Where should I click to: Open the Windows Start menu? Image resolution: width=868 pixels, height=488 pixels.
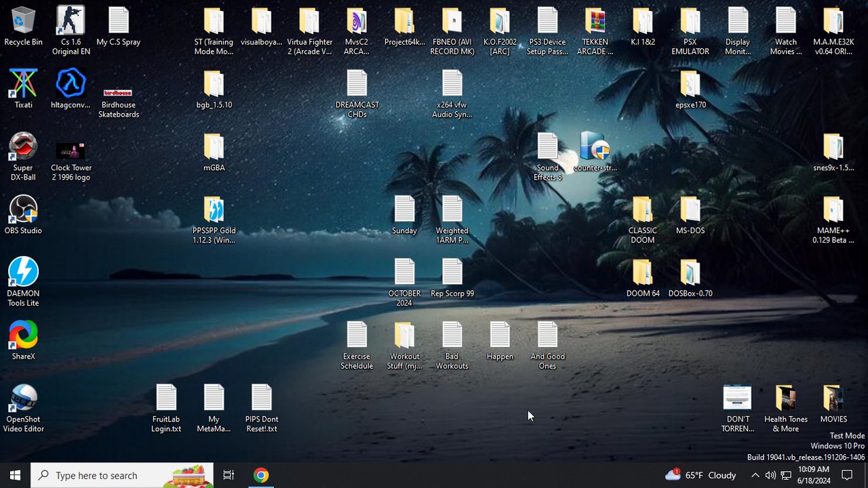click(x=15, y=475)
